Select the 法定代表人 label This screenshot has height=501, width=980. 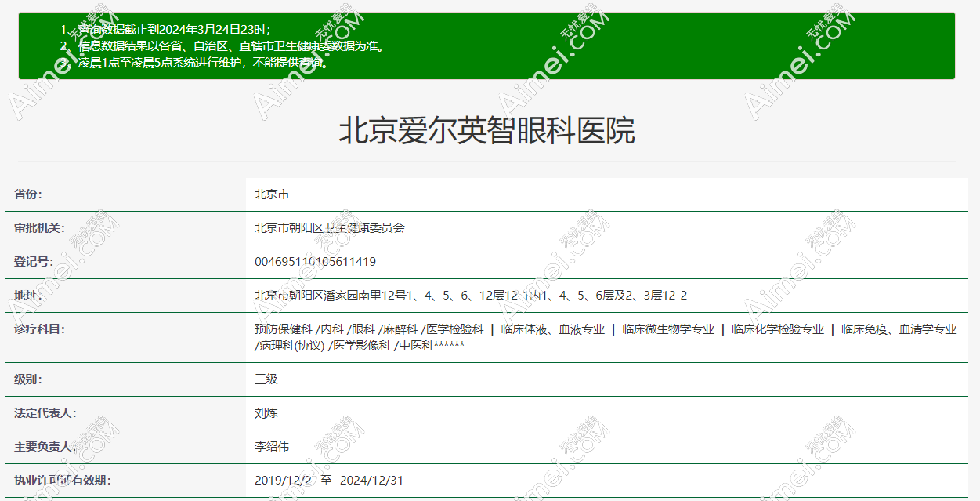coord(45,413)
